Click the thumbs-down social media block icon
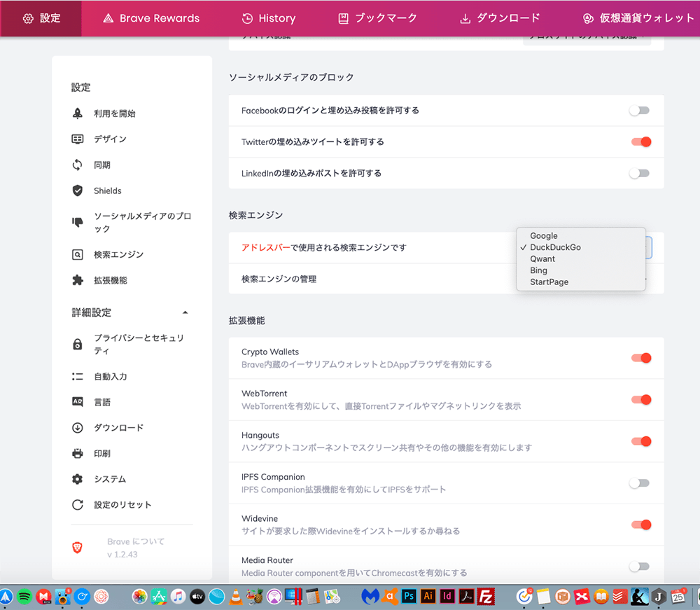700x610 pixels. pyautogui.click(x=77, y=222)
